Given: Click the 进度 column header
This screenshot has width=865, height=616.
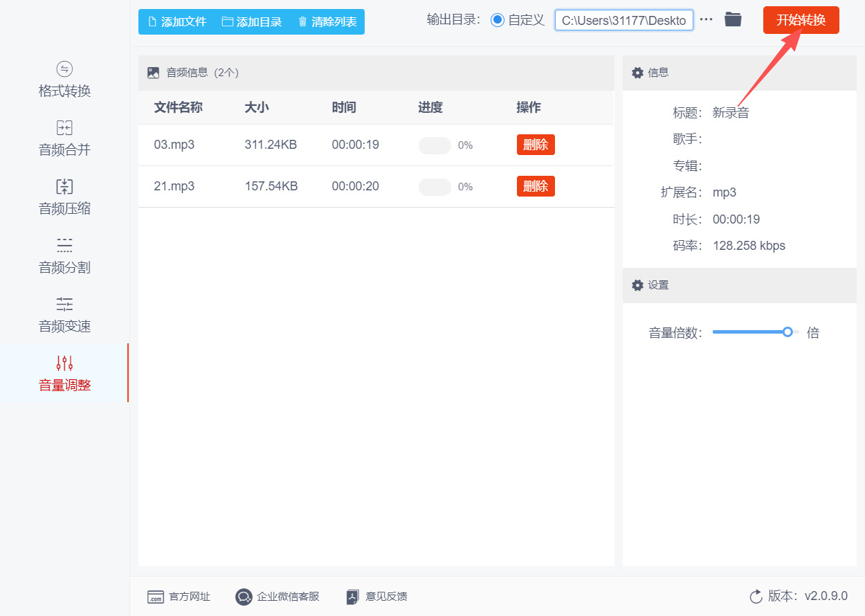Looking at the screenshot, I should 430,107.
